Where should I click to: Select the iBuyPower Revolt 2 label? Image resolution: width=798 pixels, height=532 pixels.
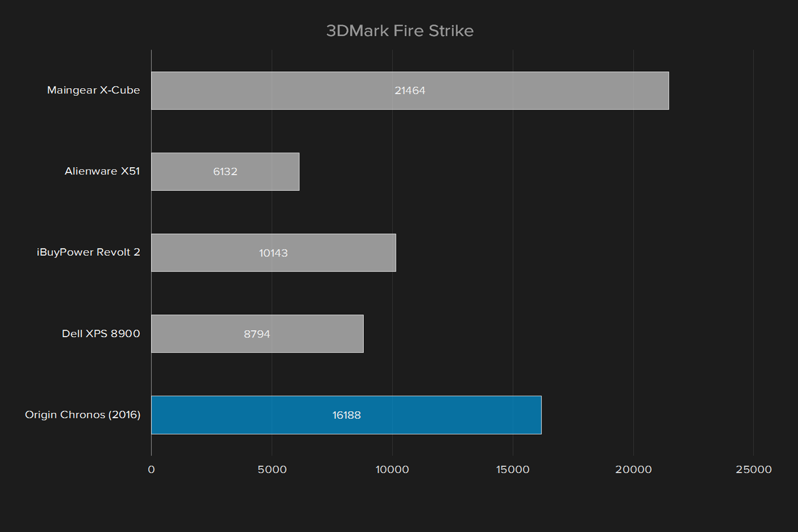tap(88, 252)
